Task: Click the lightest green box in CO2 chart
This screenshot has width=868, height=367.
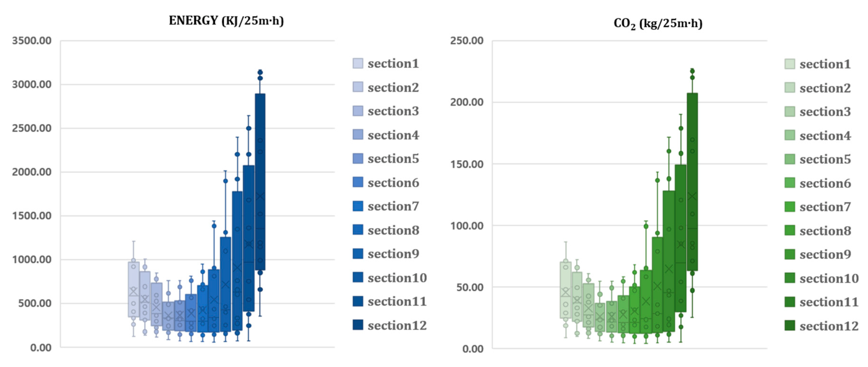Action: coord(565,290)
